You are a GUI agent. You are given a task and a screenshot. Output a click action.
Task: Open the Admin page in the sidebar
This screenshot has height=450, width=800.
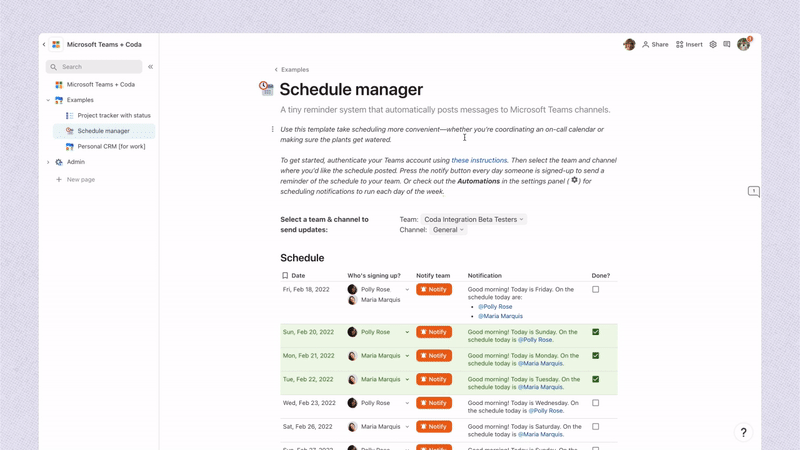76,162
